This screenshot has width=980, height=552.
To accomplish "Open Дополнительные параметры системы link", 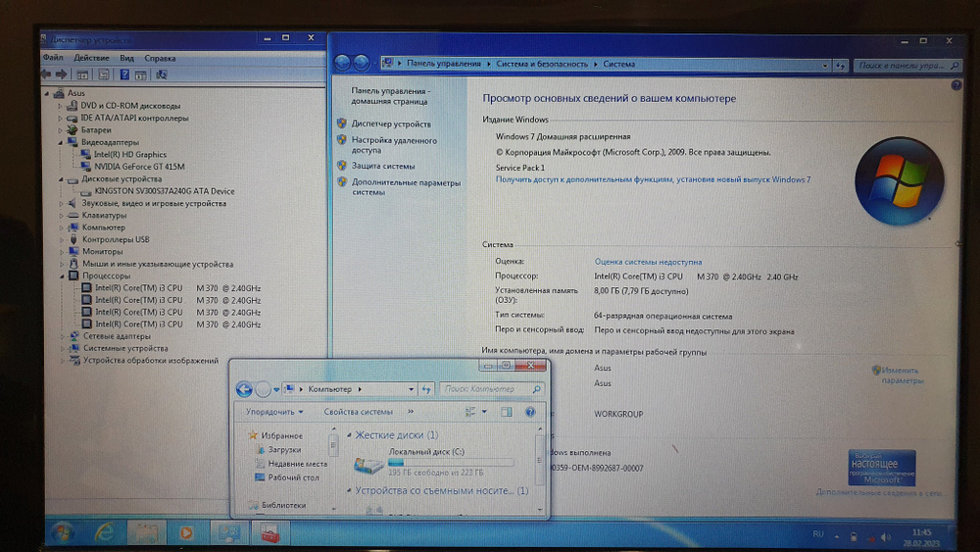I will coord(406,187).
